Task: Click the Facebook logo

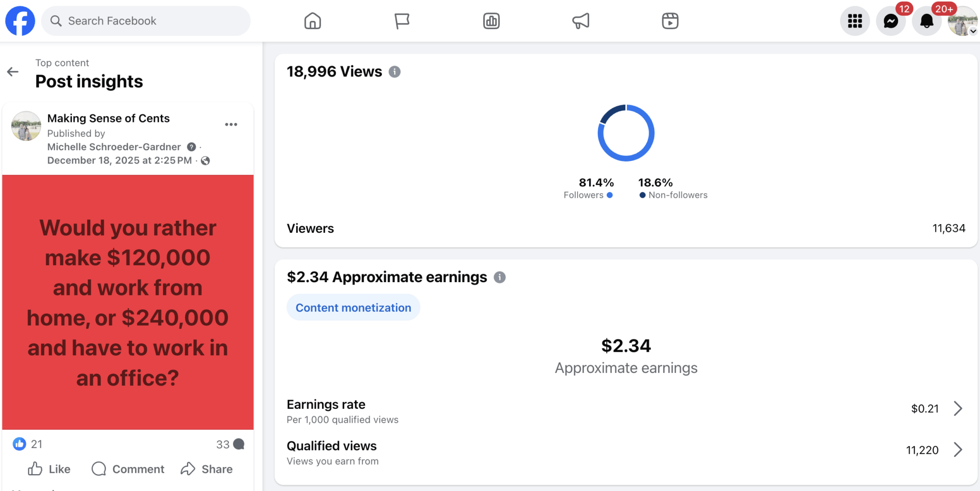Action: point(20,21)
